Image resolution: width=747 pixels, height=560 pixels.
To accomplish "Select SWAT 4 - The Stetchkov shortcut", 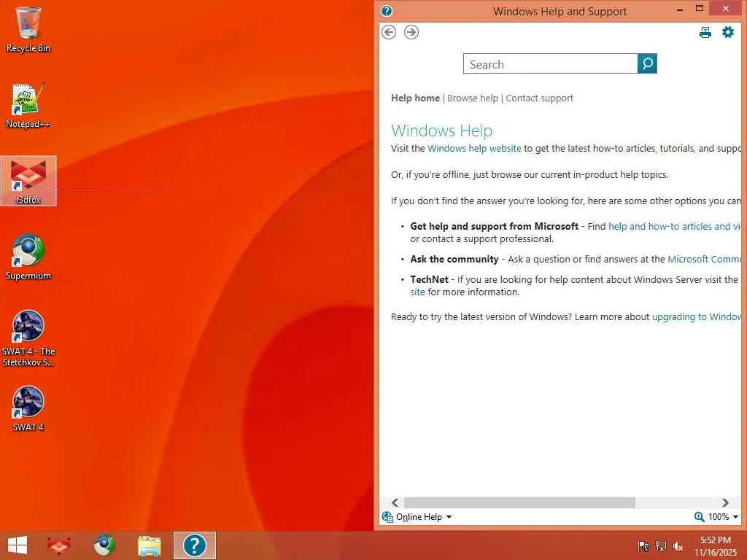I will pos(28,338).
